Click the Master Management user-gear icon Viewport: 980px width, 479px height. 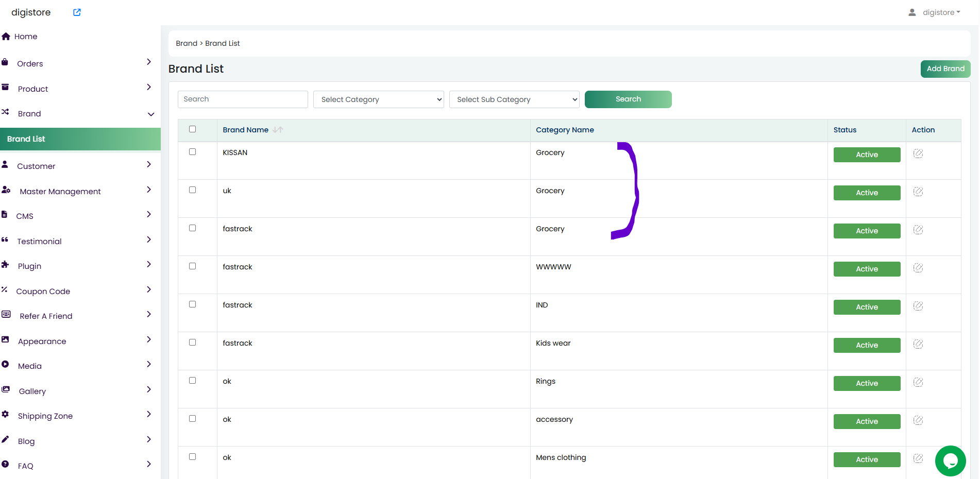point(6,190)
